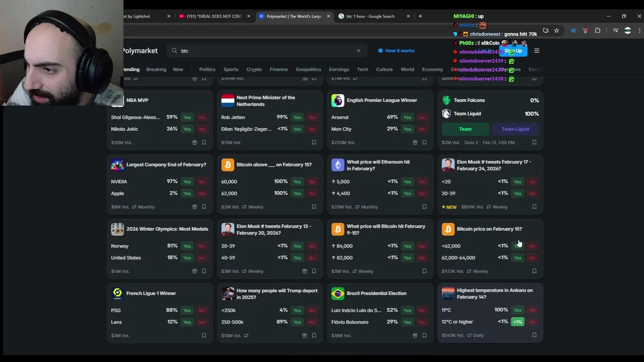Open browser extensions puzzle icon
644x362 pixels.
click(598, 31)
